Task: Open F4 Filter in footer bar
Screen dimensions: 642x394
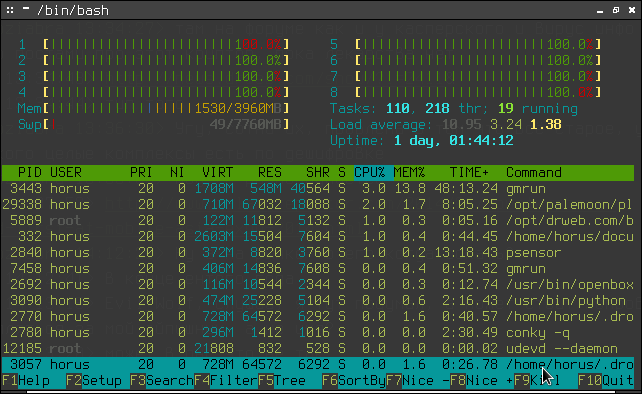Action: [x=226, y=380]
